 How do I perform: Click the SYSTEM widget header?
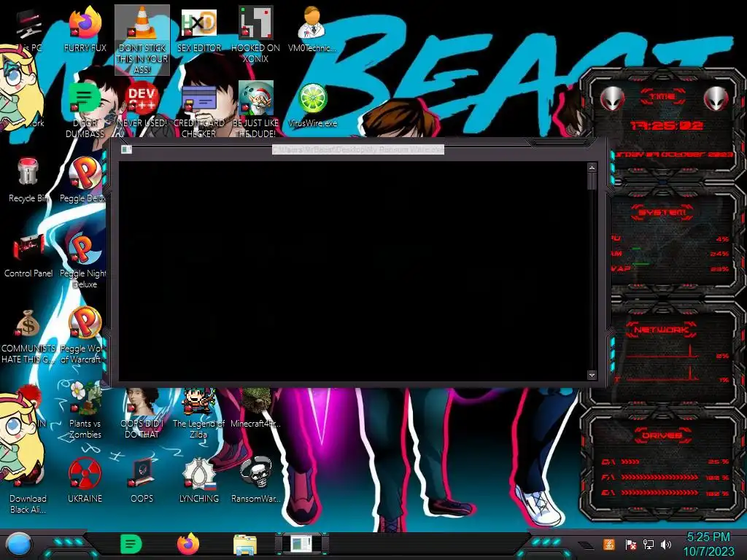(662, 212)
